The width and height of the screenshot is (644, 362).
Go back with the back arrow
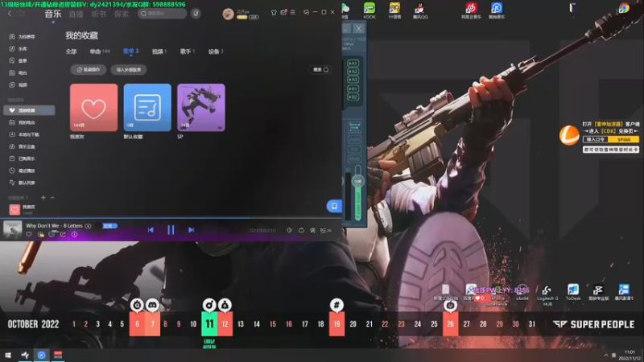point(10,14)
